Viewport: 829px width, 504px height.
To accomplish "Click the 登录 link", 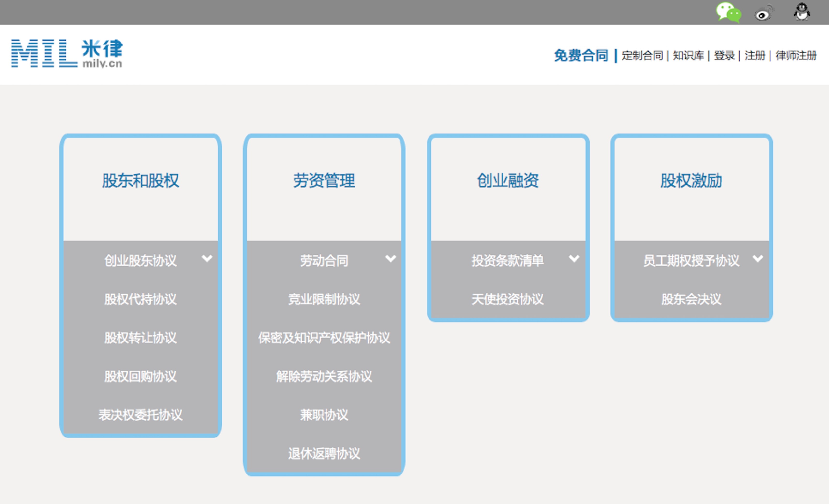I will 724,56.
